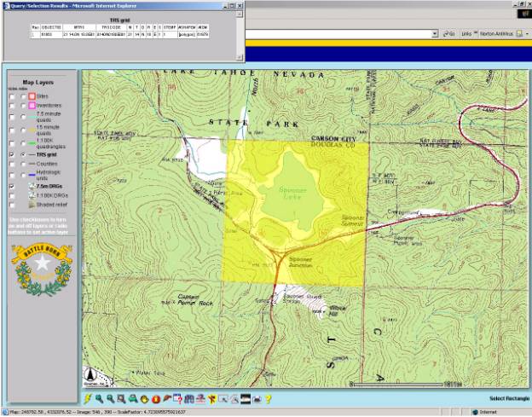Uncheck the TRS grid visible checkbox

11,155
